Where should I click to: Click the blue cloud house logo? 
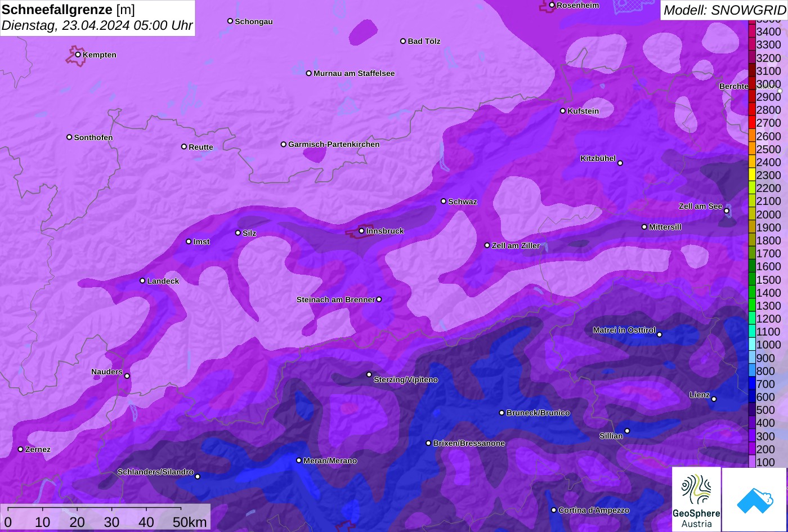tap(755, 500)
